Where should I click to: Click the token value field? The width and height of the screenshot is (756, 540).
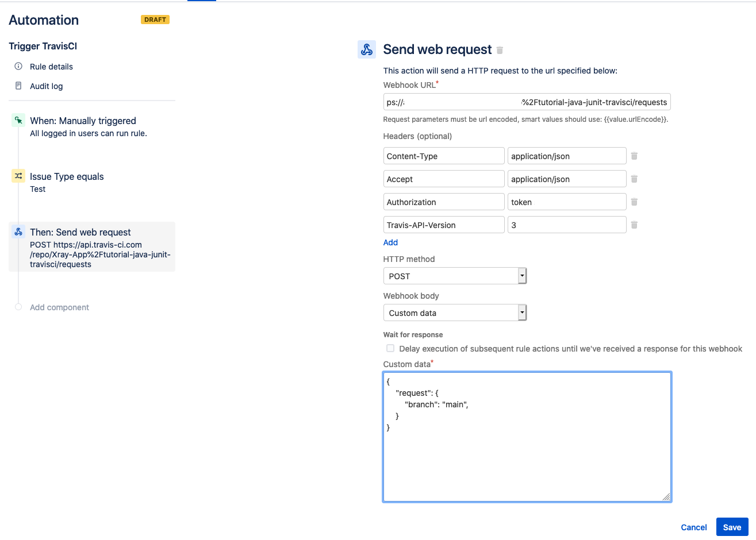pyautogui.click(x=567, y=202)
